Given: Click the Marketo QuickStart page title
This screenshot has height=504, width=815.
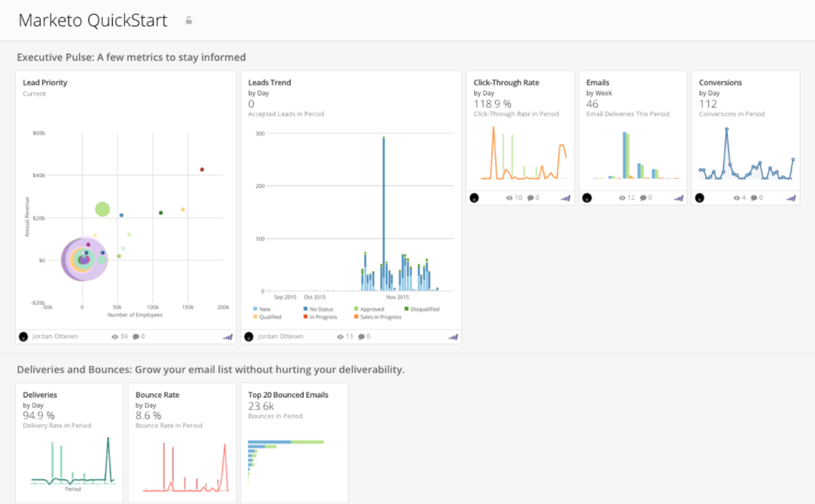Looking at the screenshot, I should (93, 20).
